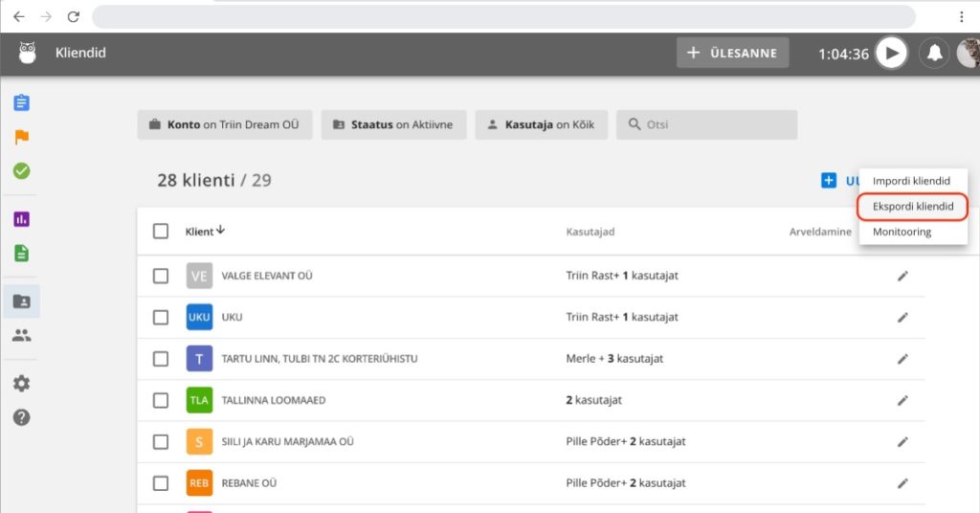Viewport: 980px width, 513px height.
Task: Check the VALGE ELEVANT OÜ checkbox
Action: point(161,276)
